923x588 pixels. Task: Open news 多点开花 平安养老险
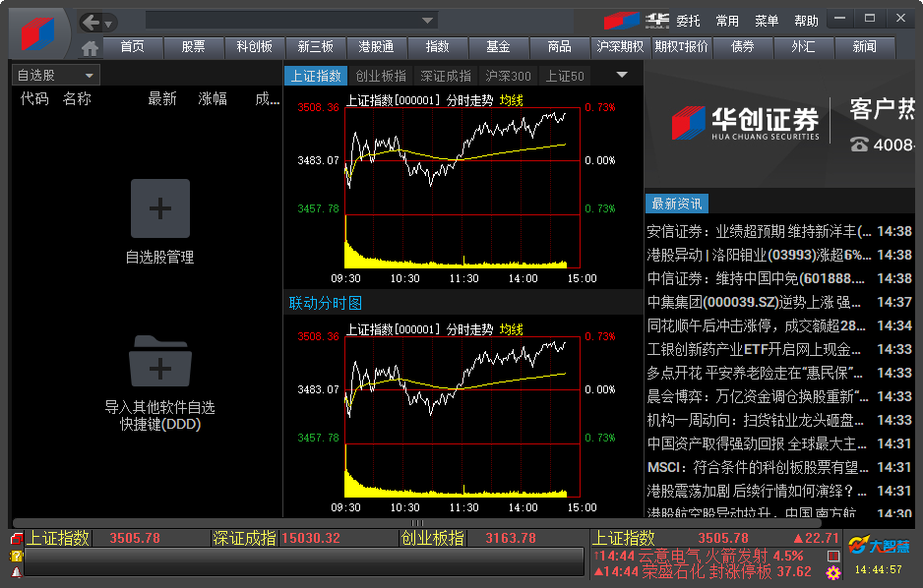pyautogui.click(x=780, y=373)
